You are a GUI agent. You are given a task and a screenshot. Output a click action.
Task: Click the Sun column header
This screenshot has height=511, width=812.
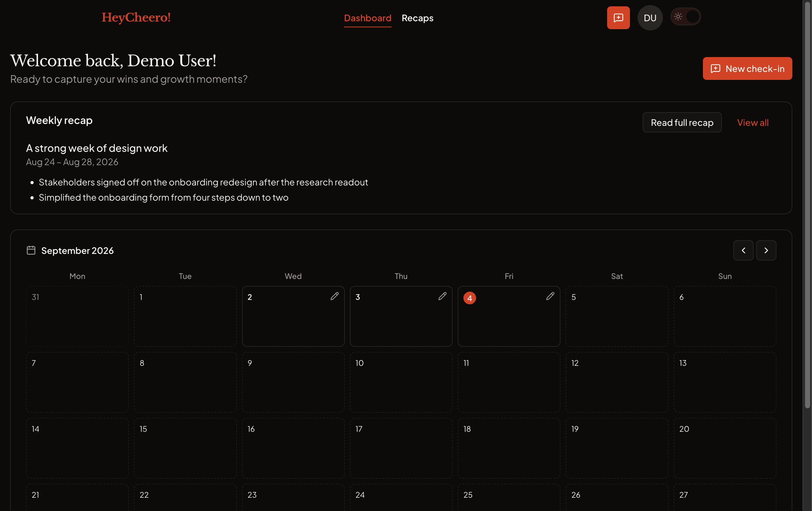tap(725, 276)
